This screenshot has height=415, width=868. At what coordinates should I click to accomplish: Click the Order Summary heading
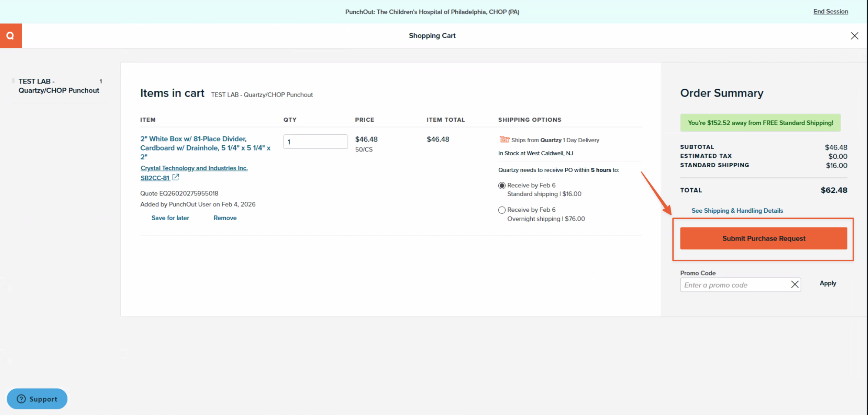coord(721,93)
